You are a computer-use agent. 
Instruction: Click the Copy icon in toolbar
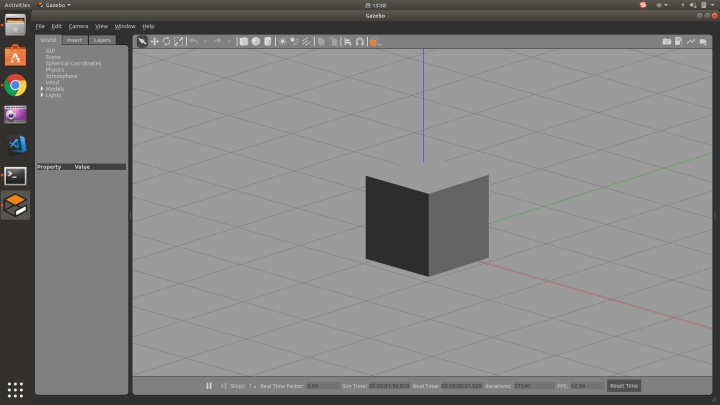321,42
